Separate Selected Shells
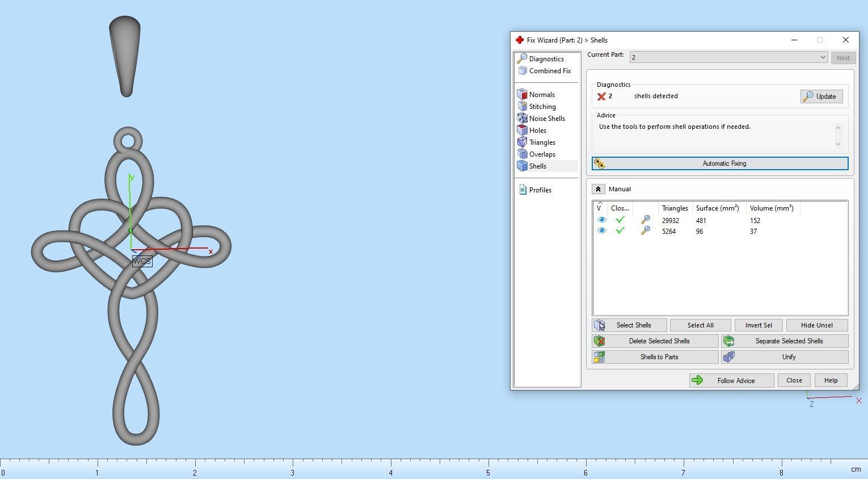This screenshot has height=479, width=868. (x=785, y=341)
